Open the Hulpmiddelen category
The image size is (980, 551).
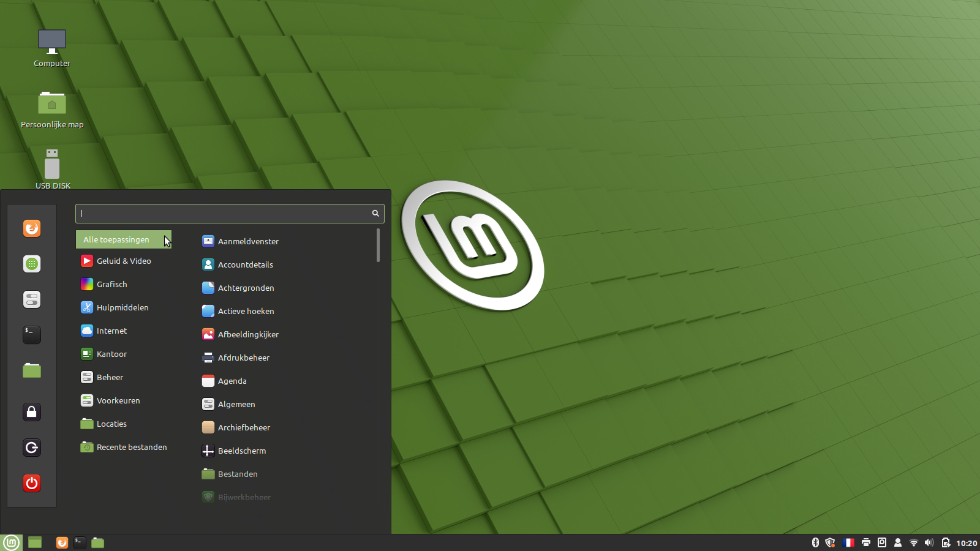point(124,307)
